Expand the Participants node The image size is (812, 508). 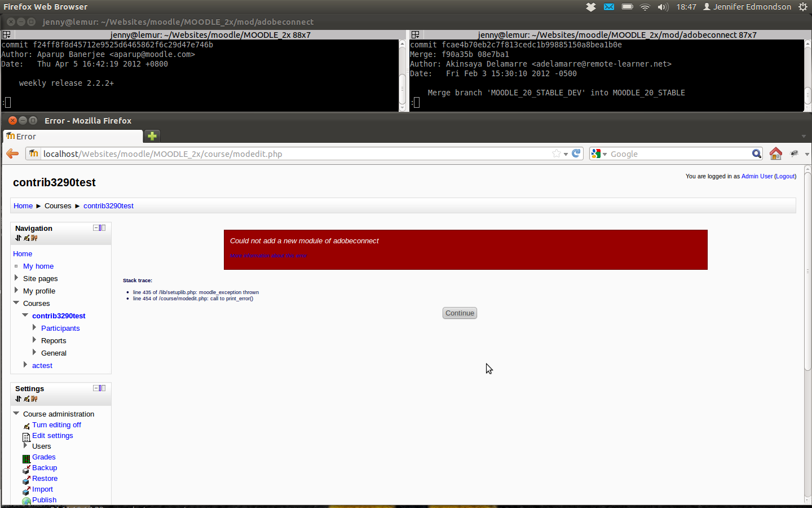[x=34, y=327]
